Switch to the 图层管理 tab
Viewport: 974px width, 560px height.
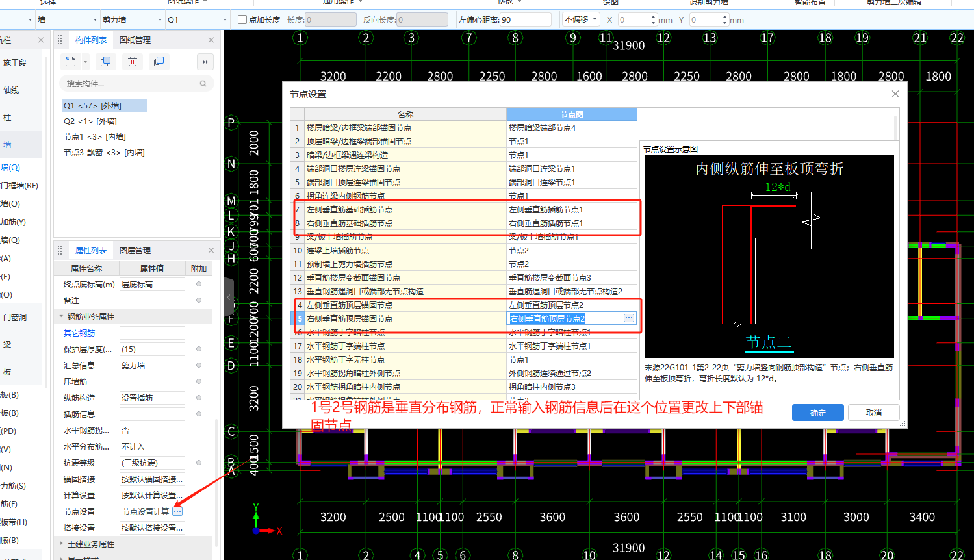point(135,250)
